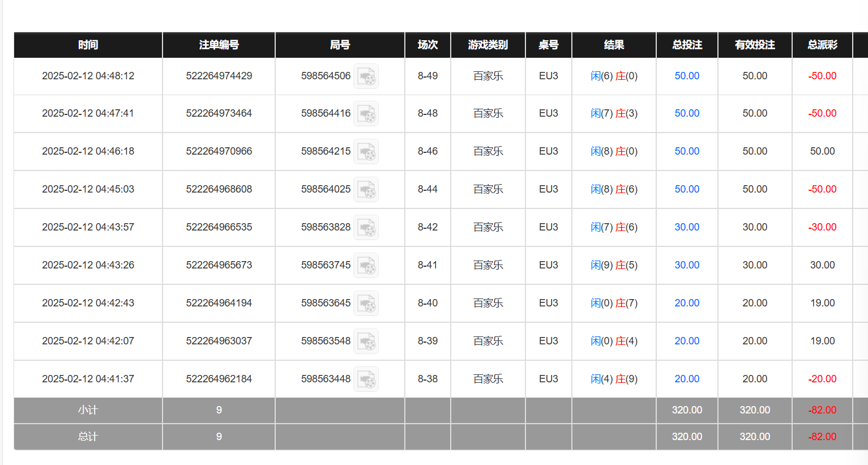Screen dimensions: 868x465
Task: Select the 总派彩 column header
Action: [x=822, y=45]
